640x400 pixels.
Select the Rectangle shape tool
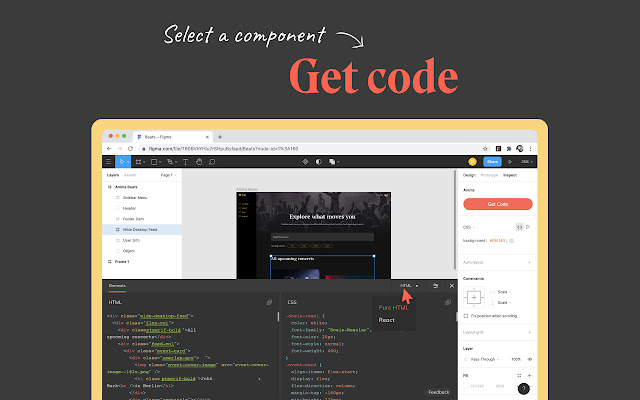[x=154, y=162]
